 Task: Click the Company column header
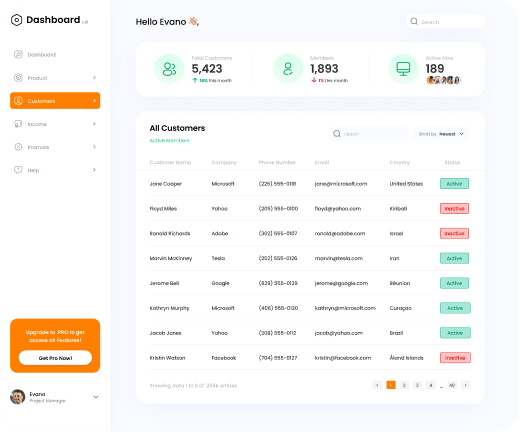coord(224,162)
